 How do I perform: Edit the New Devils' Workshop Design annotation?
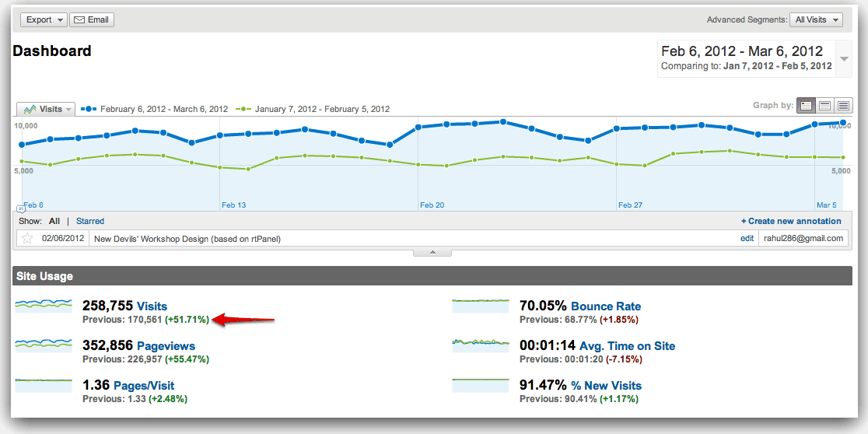(747, 239)
